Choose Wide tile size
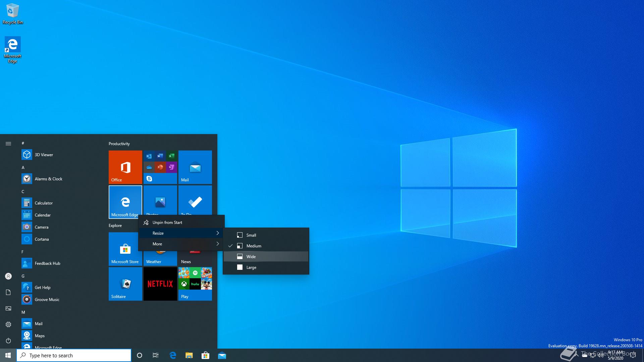The height and width of the screenshot is (362, 644). pyautogui.click(x=266, y=256)
